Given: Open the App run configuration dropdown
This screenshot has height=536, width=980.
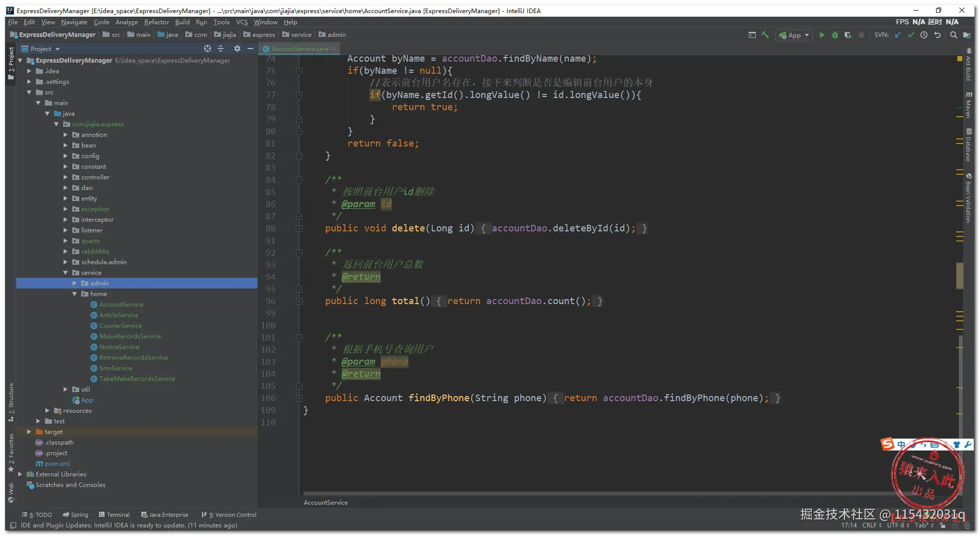Looking at the screenshot, I should [x=795, y=35].
